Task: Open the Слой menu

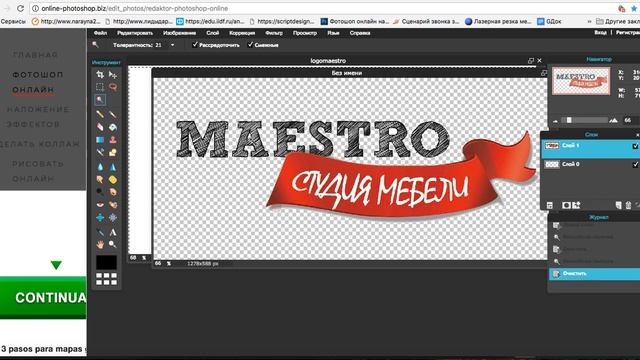Action: (212, 33)
